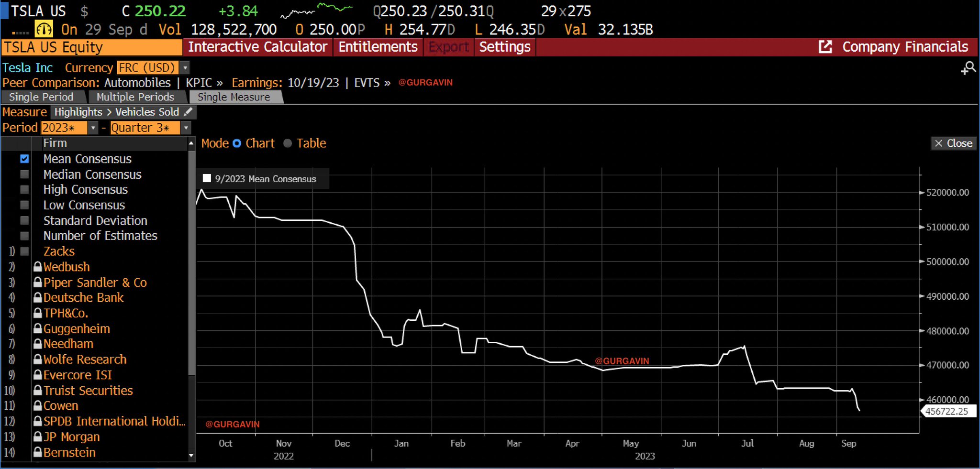Click the Deutsche Bank firm name
This screenshot has width=980, height=469.
(83, 298)
